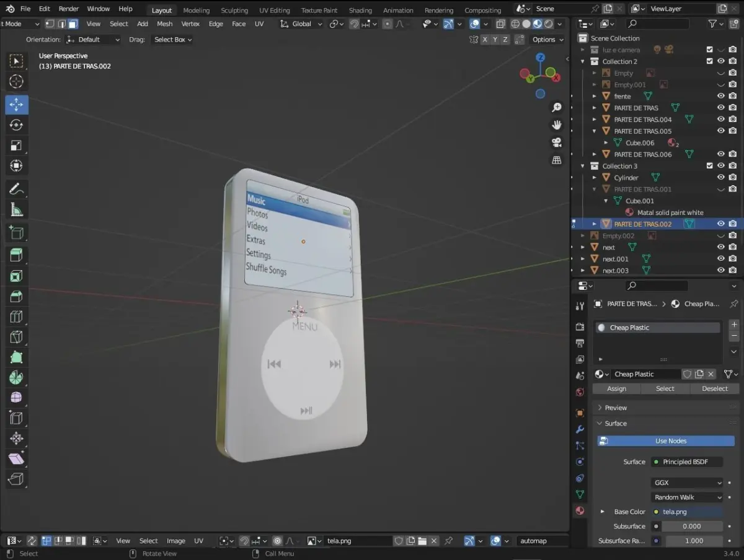This screenshot has height=560, width=744.
Task: Disable render for next.001 camera icon
Action: pyautogui.click(x=733, y=259)
